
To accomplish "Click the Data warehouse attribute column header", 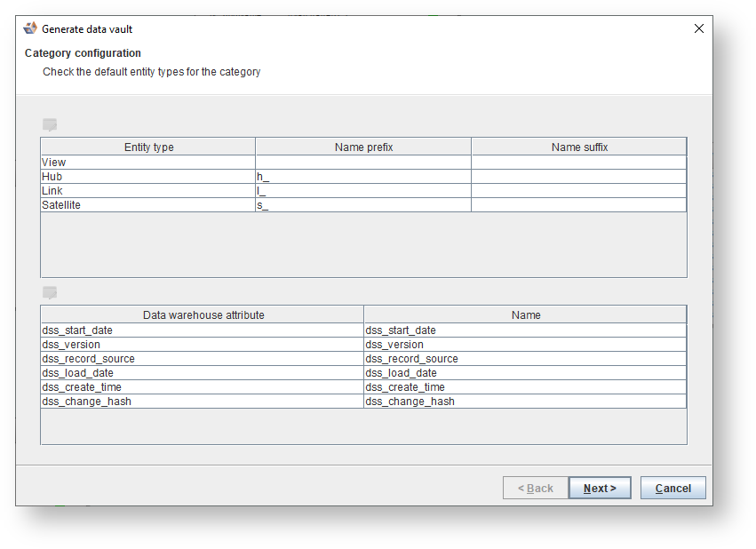I will click(x=203, y=314).
